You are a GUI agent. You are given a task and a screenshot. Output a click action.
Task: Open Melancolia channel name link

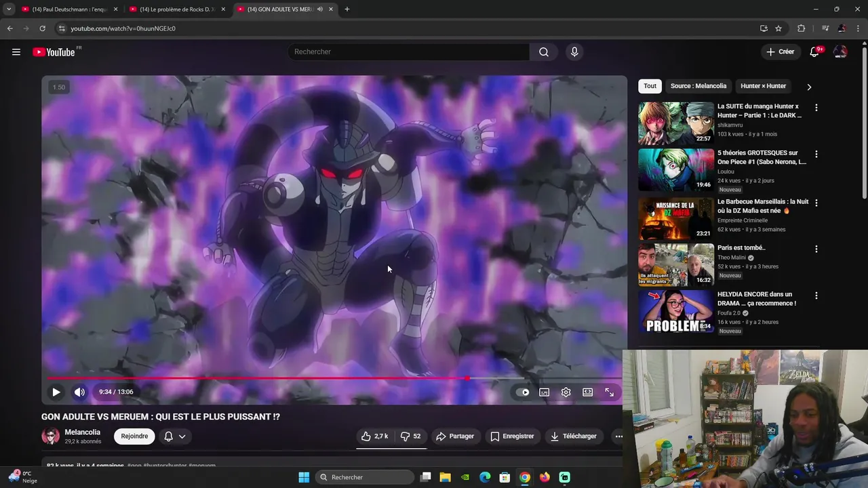click(83, 432)
